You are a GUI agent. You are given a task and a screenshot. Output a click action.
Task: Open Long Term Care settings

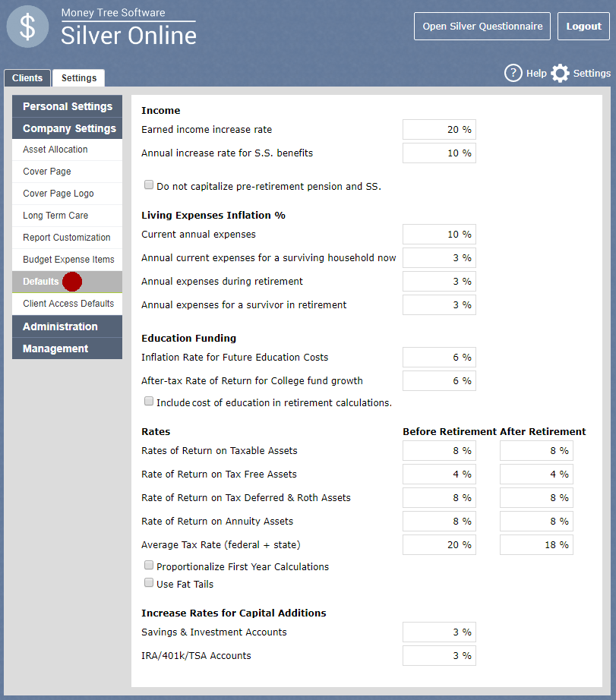pos(67,215)
